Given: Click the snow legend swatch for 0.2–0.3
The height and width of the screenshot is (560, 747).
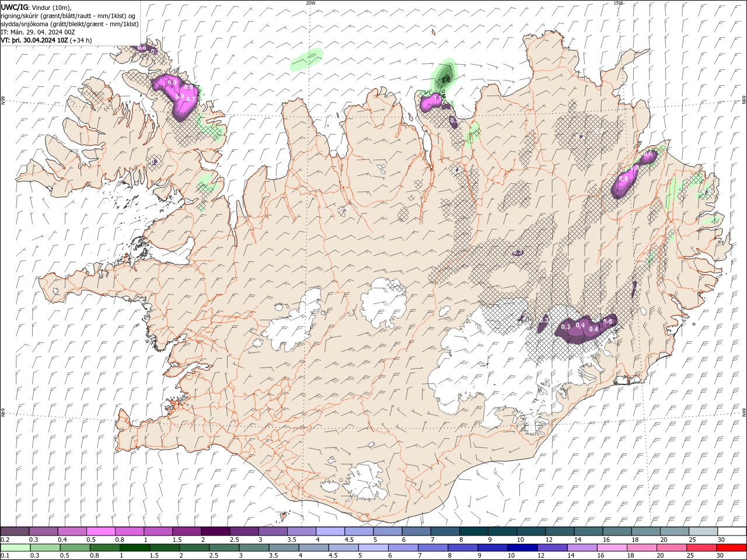Looking at the screenshot, I should 15,531.
